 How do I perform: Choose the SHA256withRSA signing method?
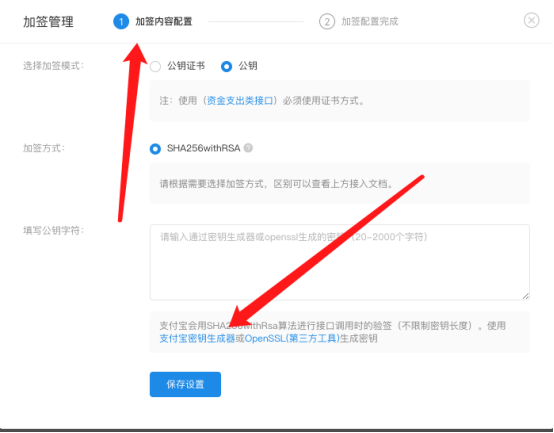click(x=155, y=149)
